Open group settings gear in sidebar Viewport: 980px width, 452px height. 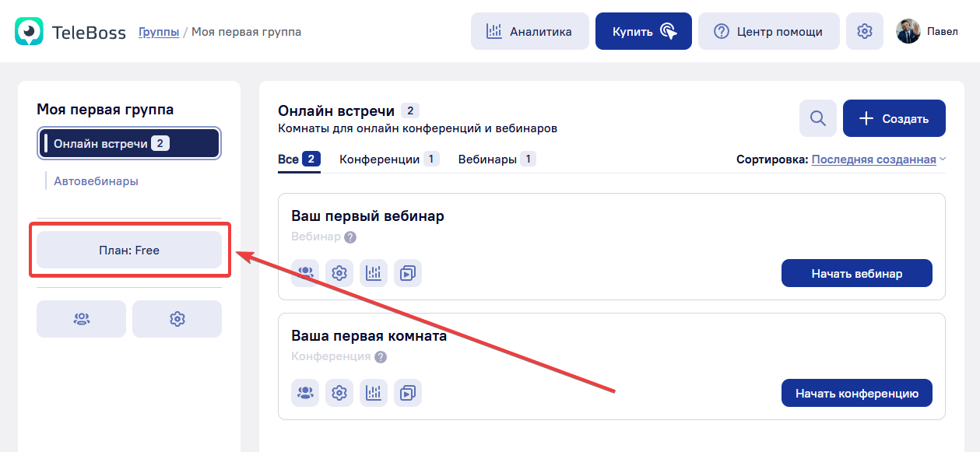coord(177,319)
